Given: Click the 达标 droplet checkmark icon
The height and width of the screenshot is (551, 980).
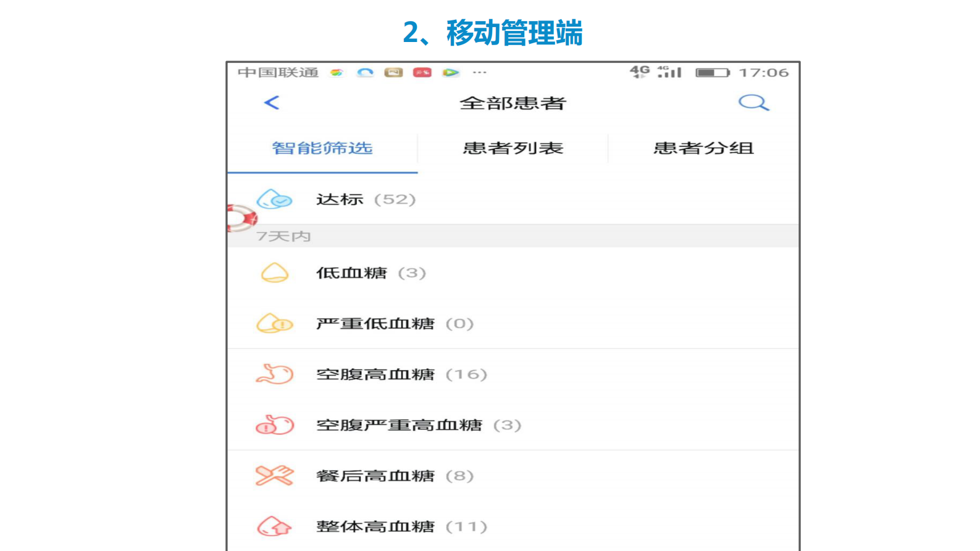Looking at the screenshot, I should click(x=274, y=200).
